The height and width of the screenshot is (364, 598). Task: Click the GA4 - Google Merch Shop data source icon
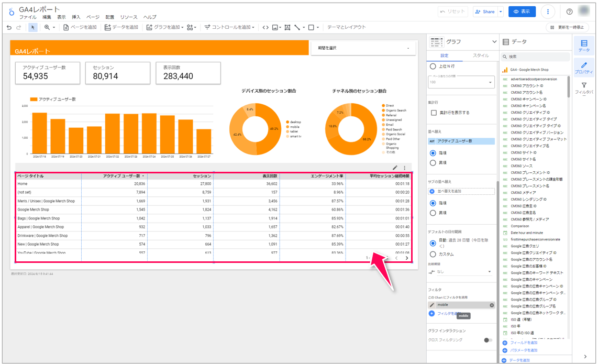pos(505,70)
